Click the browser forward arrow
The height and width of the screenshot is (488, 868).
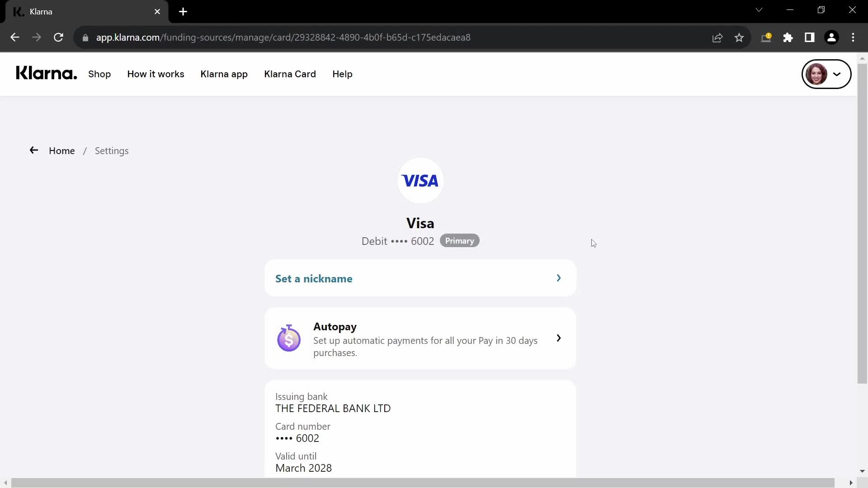click(37, 38)
